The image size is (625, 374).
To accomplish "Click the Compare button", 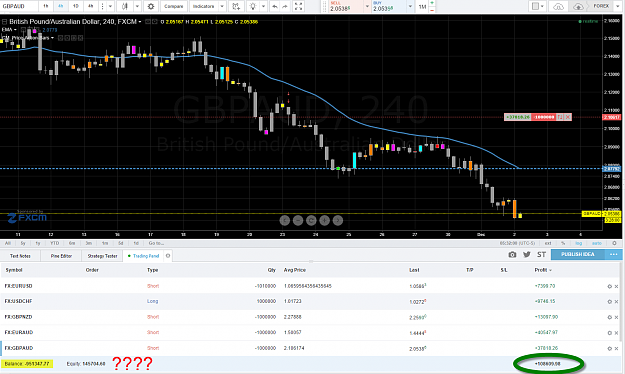I will point(173,6).
